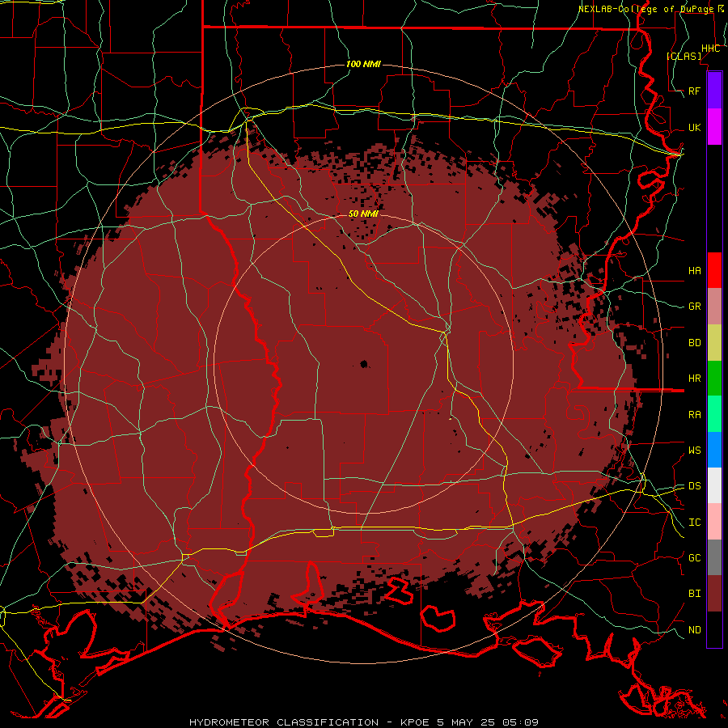Click the HHC product label
This screenshot has height=728, width=728.
coord(711,49)
